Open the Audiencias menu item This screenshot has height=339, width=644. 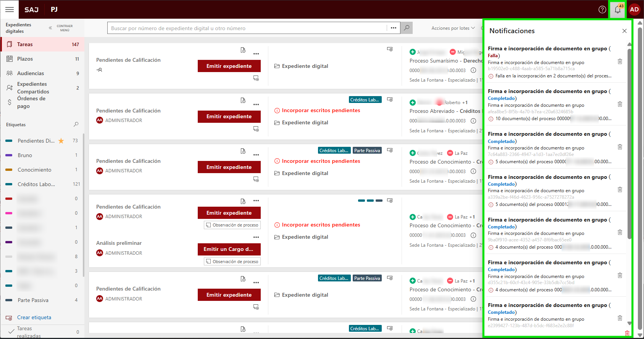[31, 73]
